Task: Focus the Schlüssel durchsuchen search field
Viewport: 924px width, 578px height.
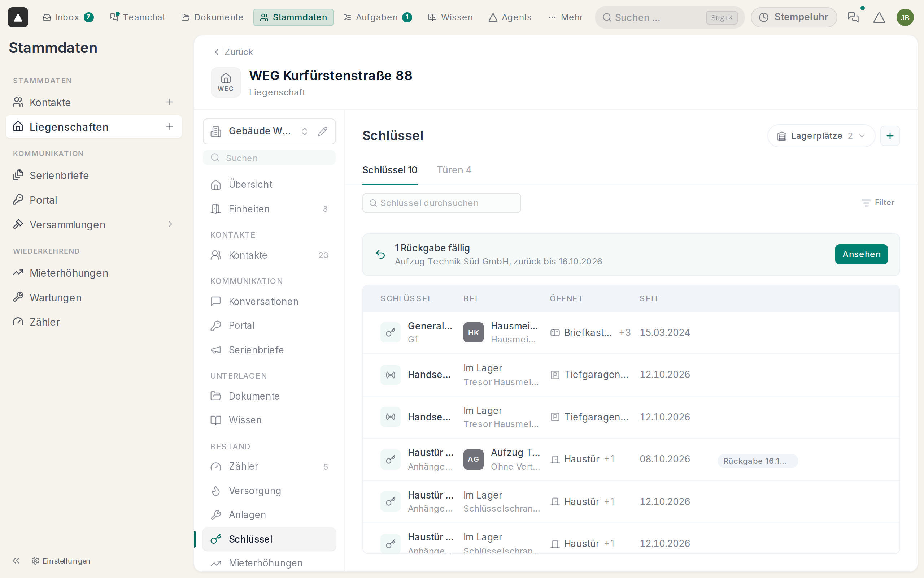Action: pos(441,203)
